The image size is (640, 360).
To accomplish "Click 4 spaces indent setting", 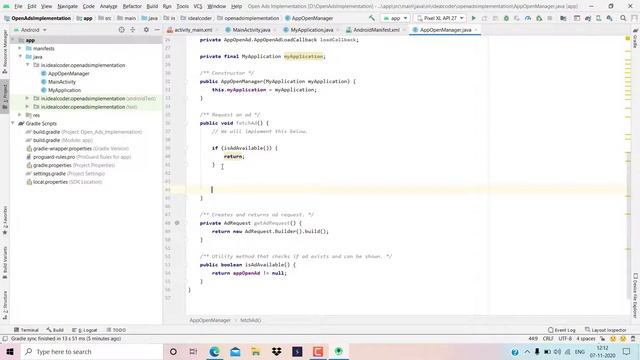I will coord(586,339).
